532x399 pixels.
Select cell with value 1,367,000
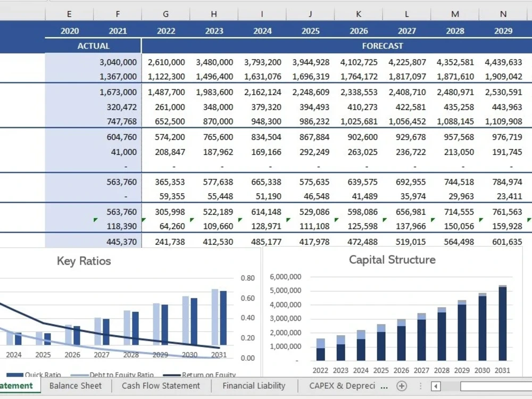[118, 76]
